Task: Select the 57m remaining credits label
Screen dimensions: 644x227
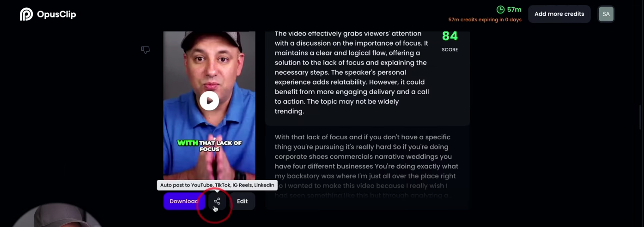Action: click(x=514, y=9)
